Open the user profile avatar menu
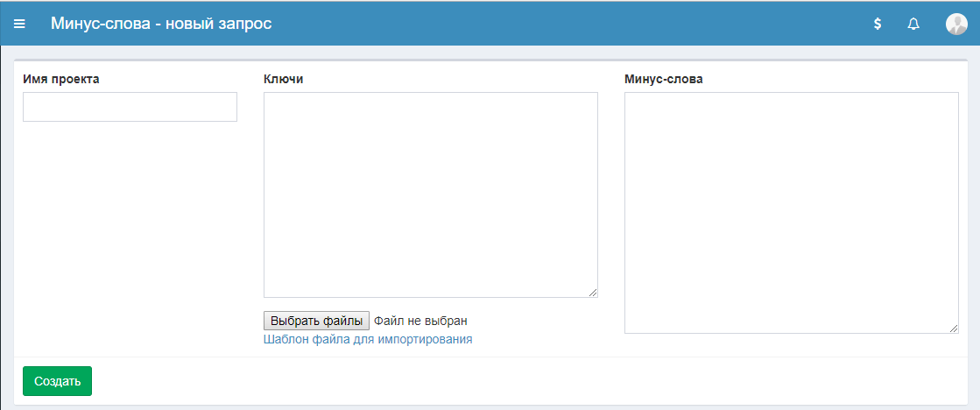 [955, 24]
